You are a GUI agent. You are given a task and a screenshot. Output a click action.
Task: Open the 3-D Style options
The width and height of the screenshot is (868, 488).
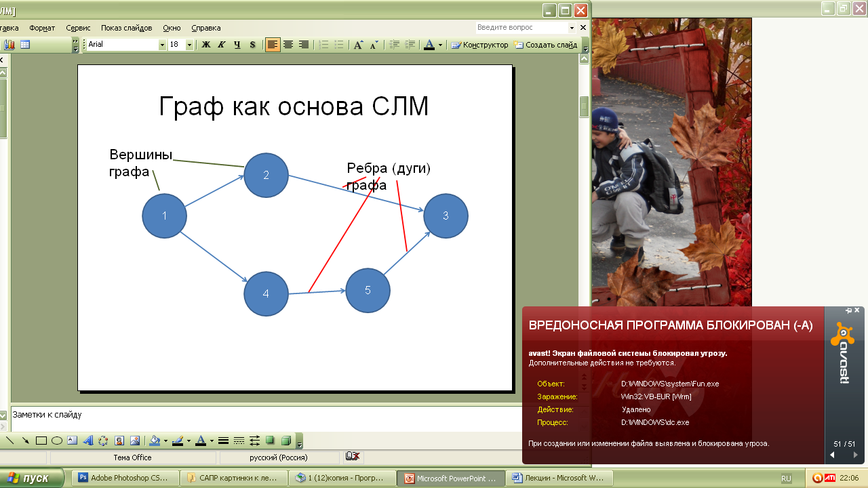285,441
